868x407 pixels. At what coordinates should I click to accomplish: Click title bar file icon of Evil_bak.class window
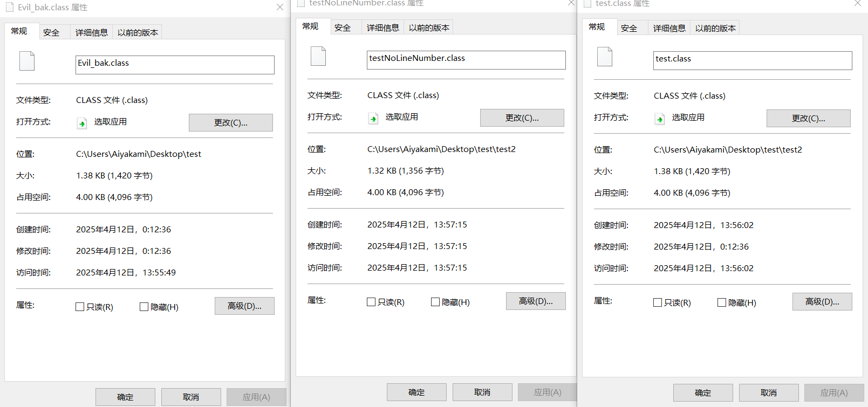tap(9, 7)
